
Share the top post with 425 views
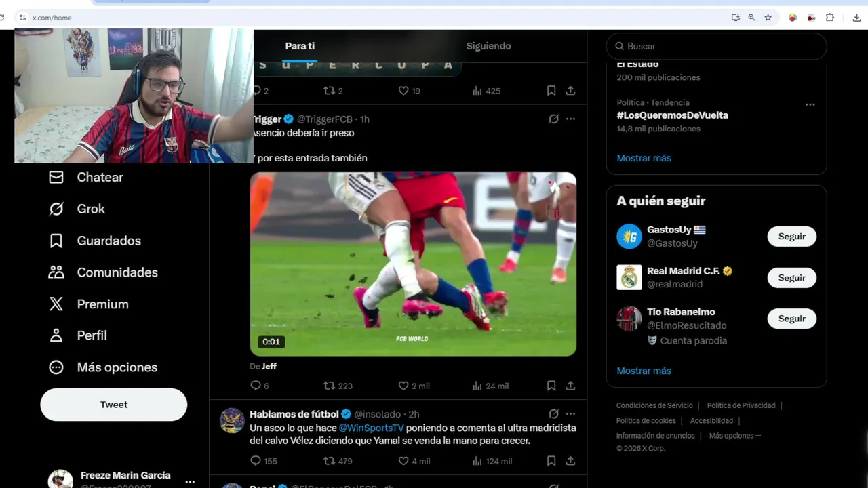(570, 91)
